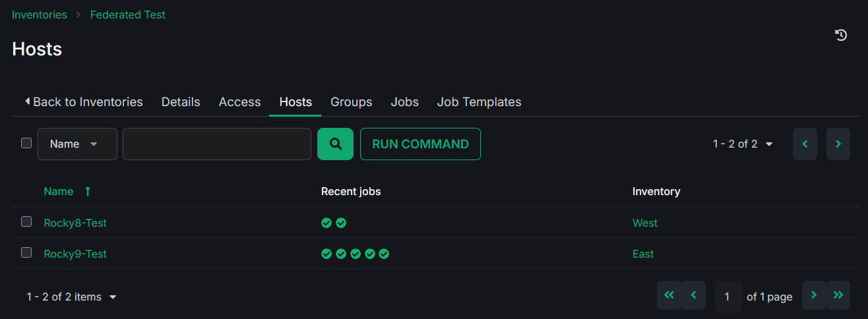Check the Rocky8-Test row checkbox
The height and width of the screenshot is (319, 868).
(x=26, y=221)
